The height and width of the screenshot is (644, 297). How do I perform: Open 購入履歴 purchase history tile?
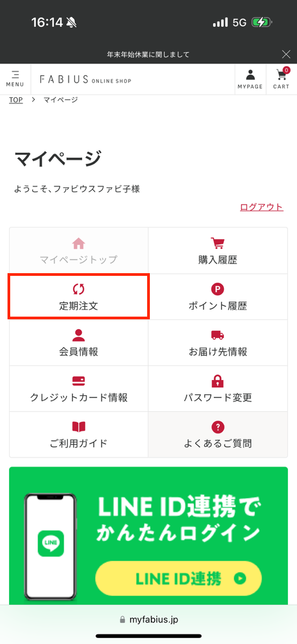pyautogui.click(x=218, y=251)
